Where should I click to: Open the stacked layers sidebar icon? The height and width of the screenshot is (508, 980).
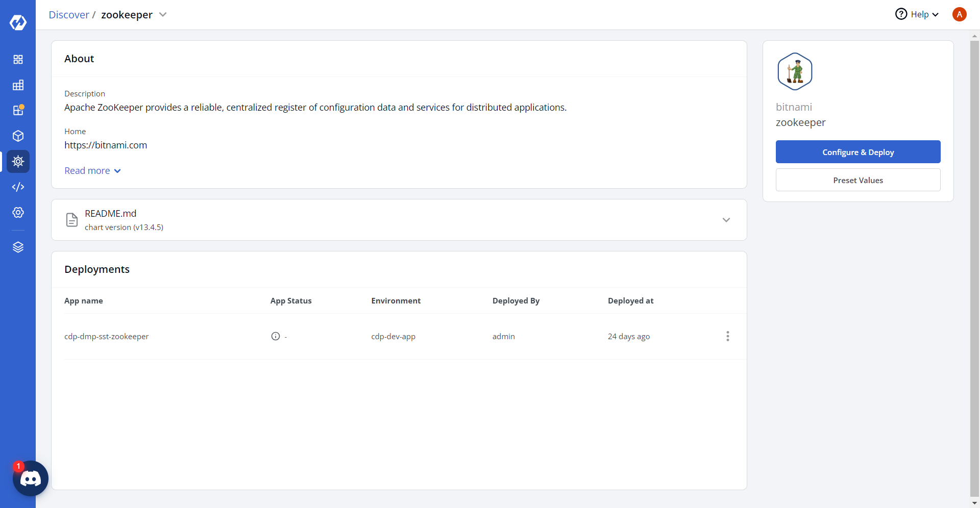[x=18, y=247]
